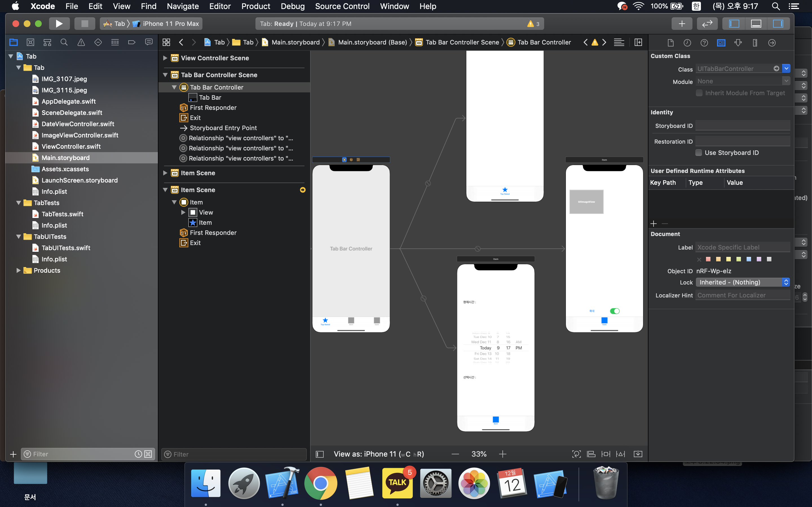
Task: Open the Editor menu
Action: [x=220, y=6]
